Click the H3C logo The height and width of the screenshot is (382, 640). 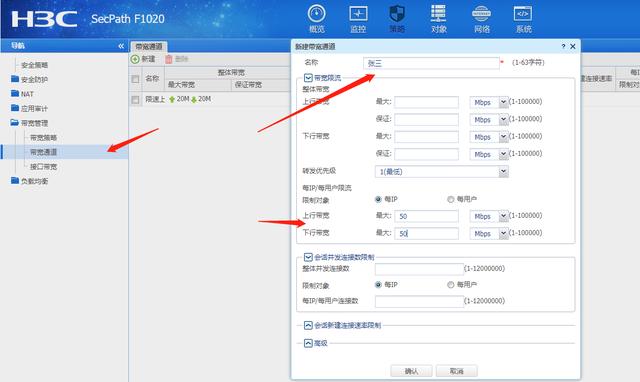pyautogui.click(x=44, y=19)
